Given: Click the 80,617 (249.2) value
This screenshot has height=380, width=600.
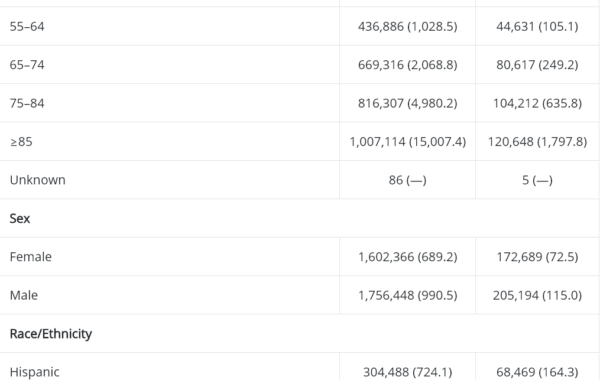Looking at the screenshot, I should (537, 65).
